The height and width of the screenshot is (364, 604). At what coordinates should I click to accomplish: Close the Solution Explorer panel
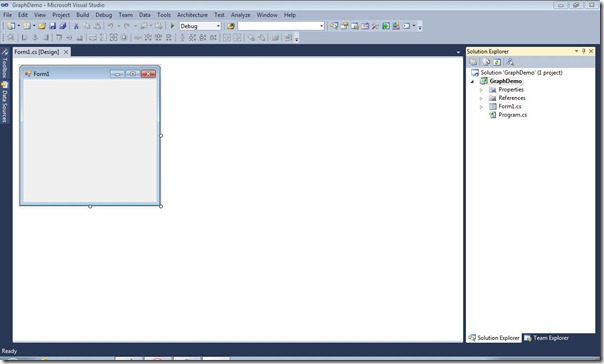click(x=591, y=51)
